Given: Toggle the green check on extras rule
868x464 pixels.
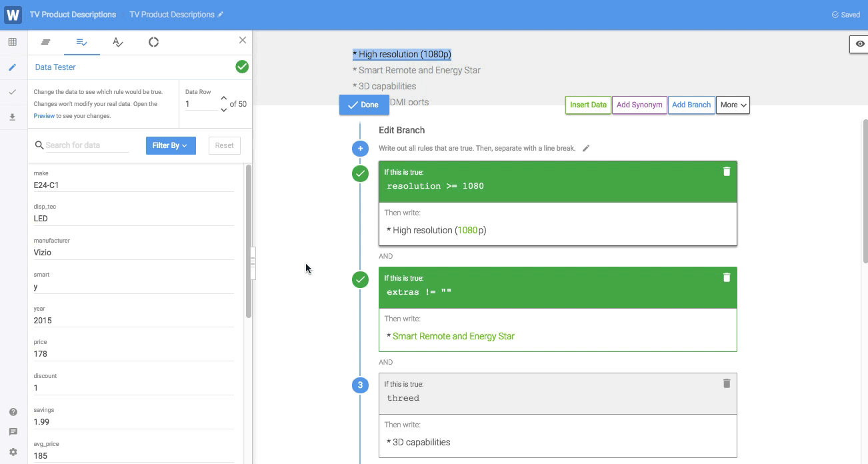Looking at the screenshot, I should [x=360, y=280].
